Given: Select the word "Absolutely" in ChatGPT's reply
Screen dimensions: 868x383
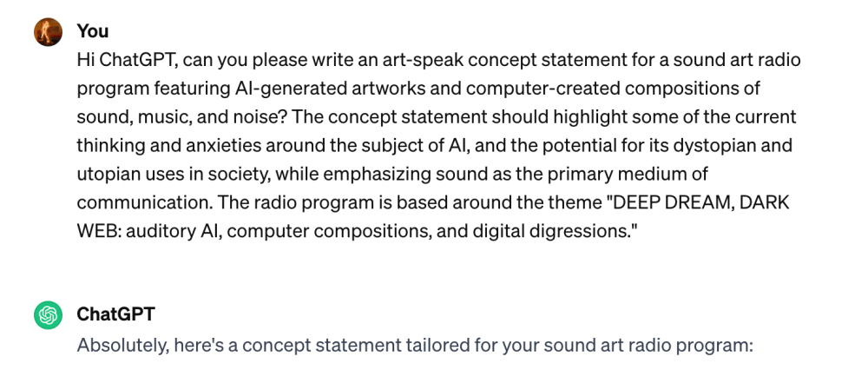Looking at the screenshot, I should point(119,344).
